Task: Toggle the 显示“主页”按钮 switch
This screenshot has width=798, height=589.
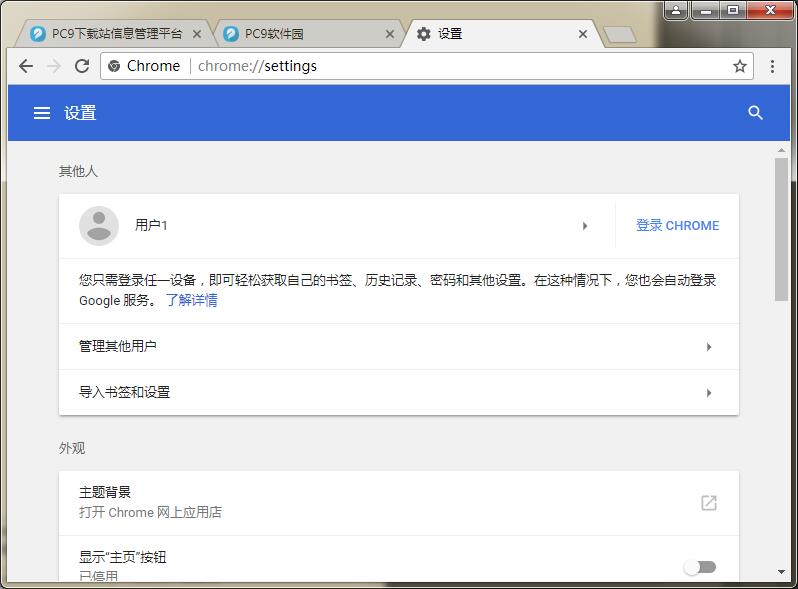Action: pos(700,567)
